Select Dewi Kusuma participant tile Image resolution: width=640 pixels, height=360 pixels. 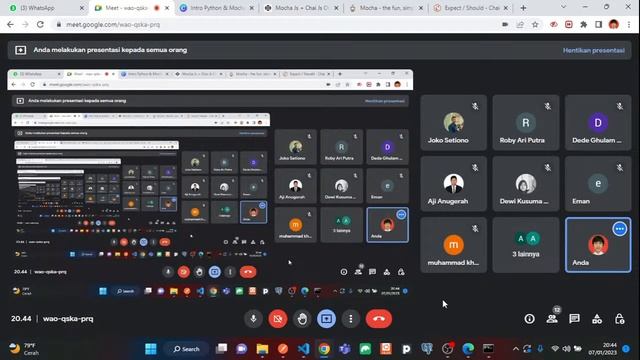(x=526, y=184)
